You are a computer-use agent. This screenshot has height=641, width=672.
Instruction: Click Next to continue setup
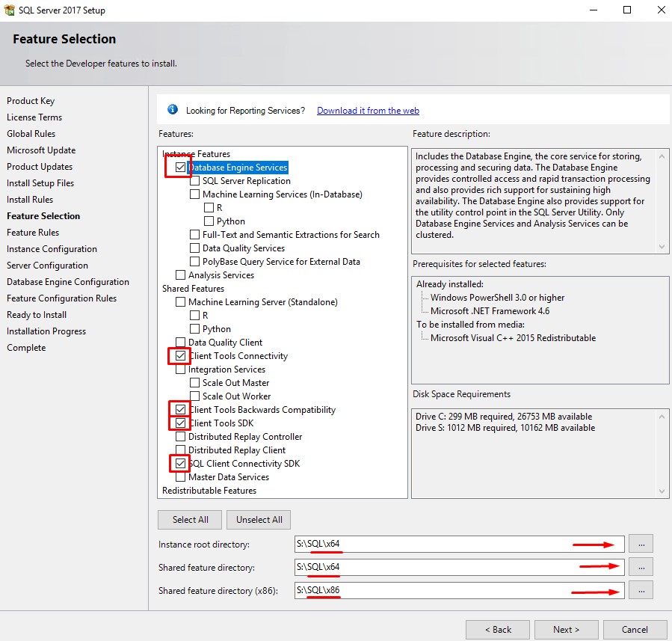(x=566, y=629)
